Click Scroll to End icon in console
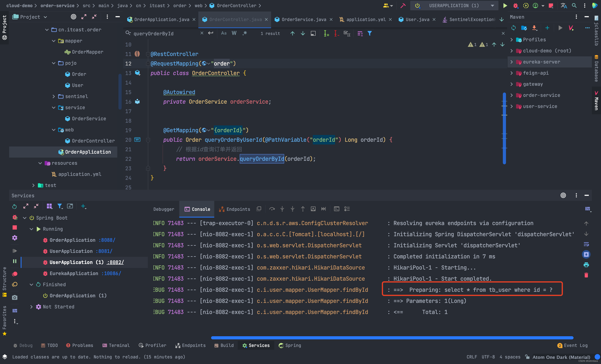 pos(586,254)
